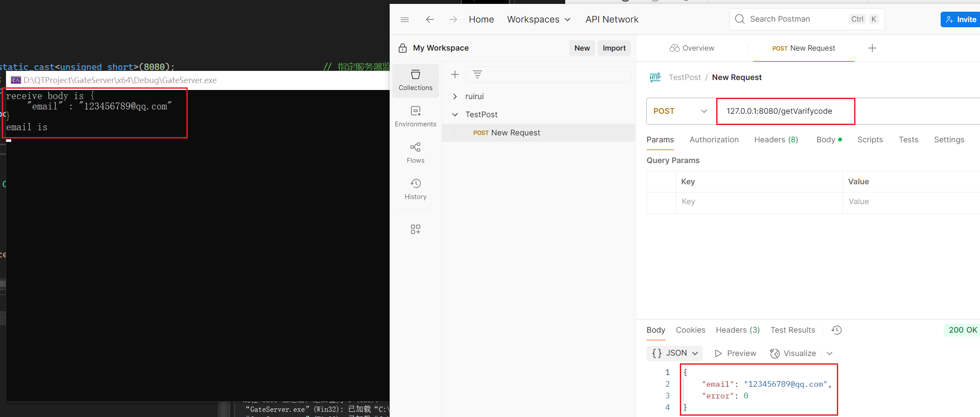Open the request Settings tab
The width and height of the screenshot is (980, 417).
(x=949, y=140)
